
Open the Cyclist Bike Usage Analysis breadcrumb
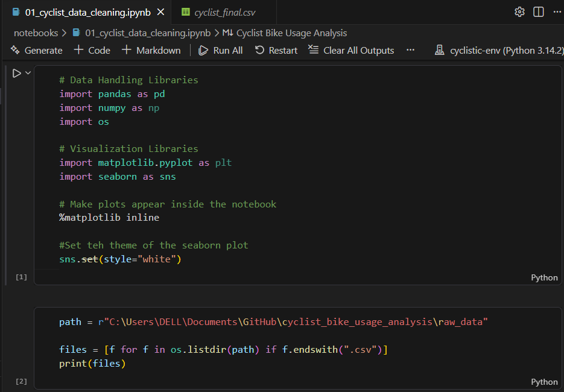pyautogui.click(x=291, y=33)
